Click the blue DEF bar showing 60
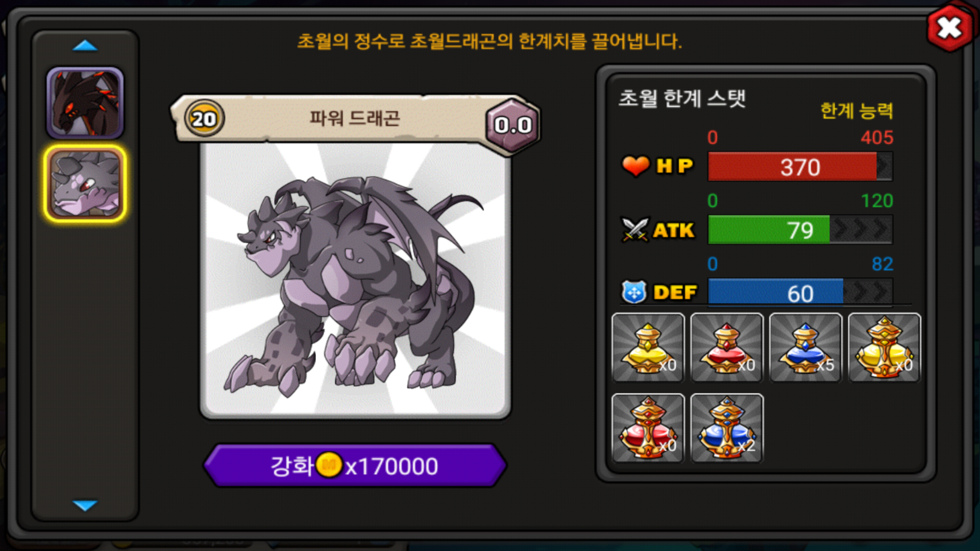Screen dimensions: 980x551 pyautogui.click(x=800, y=293)
